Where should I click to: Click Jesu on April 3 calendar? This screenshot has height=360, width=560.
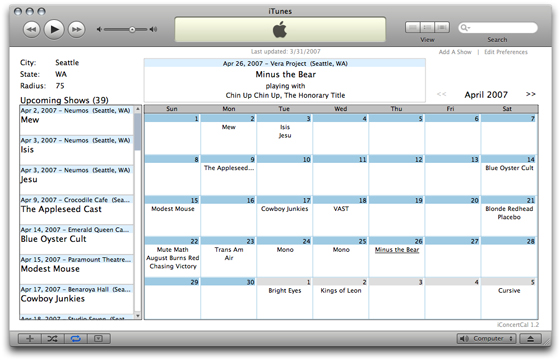[285, 136]
